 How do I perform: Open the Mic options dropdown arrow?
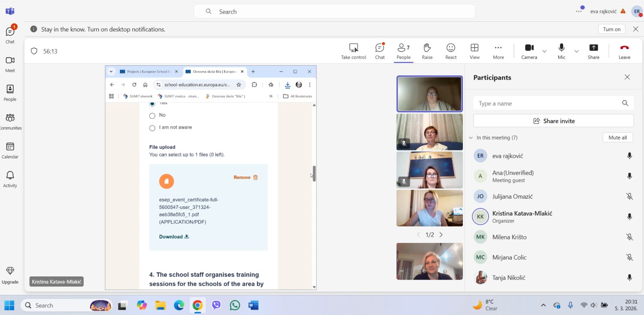pos(576,51)
